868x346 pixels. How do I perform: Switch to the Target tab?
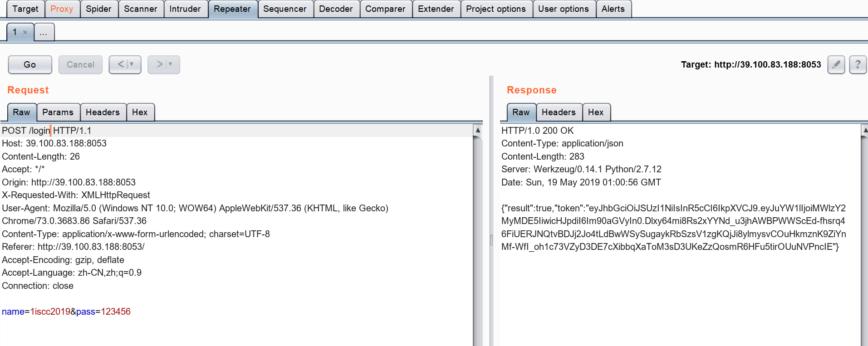[25, 9]
